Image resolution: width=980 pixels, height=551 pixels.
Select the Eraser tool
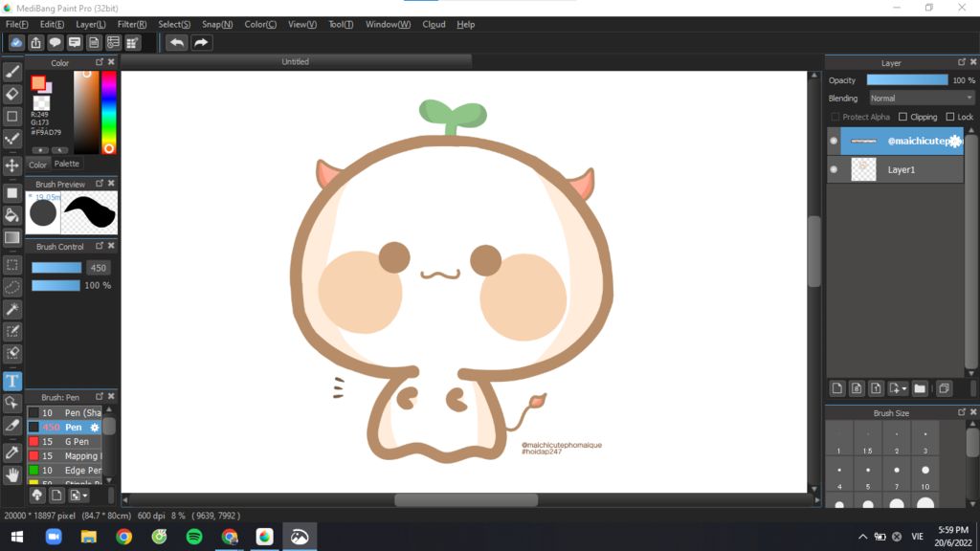point(12,94)
